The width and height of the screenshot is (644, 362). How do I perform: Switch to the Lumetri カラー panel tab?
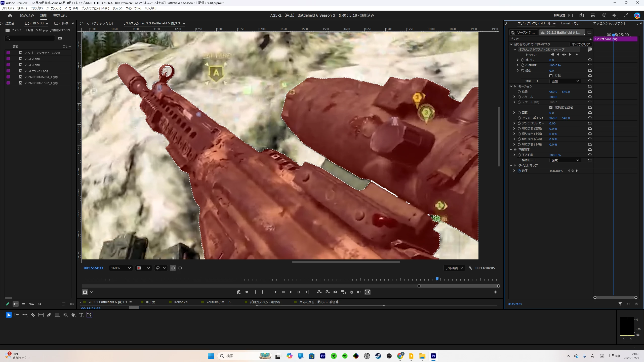pos(572,23)
